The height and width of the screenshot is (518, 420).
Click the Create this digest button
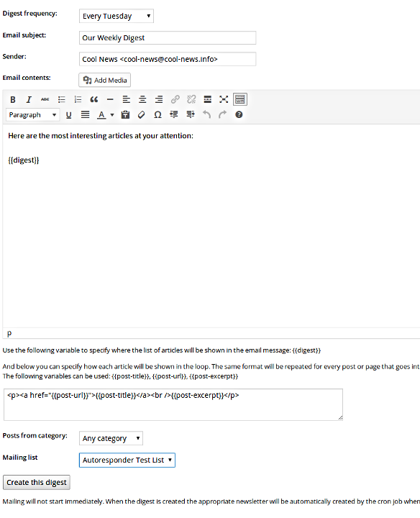tap(37, 482)
